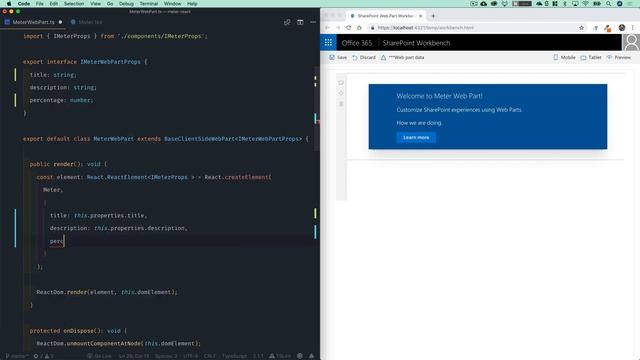The height and width of the screenshot is (360, 640).
Task: Click the first web part toolbar edit icon
Action: pos(341,83)
